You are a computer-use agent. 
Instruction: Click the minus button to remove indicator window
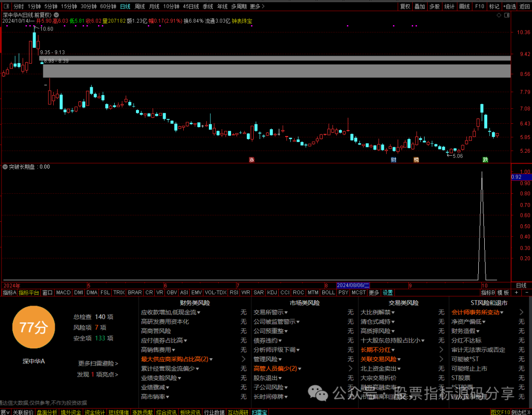pyautogui.click(x=527, y=292)
